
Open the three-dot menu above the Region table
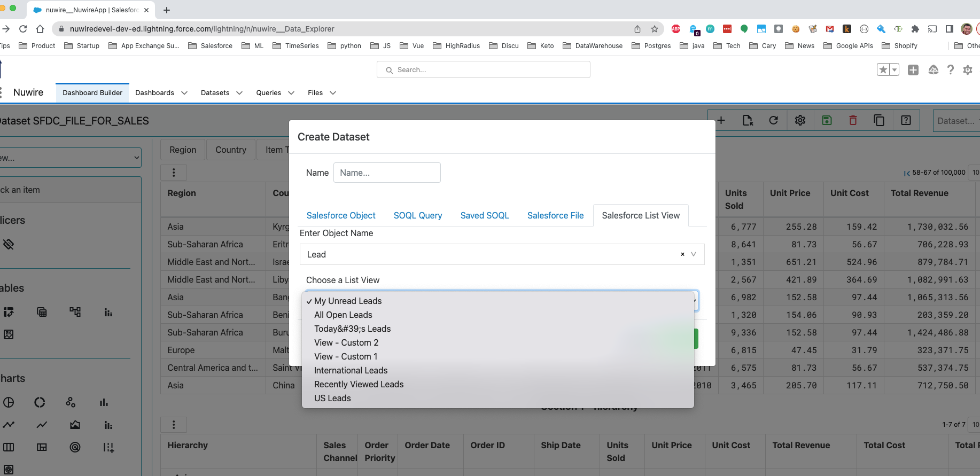click(x=174, y=173)
